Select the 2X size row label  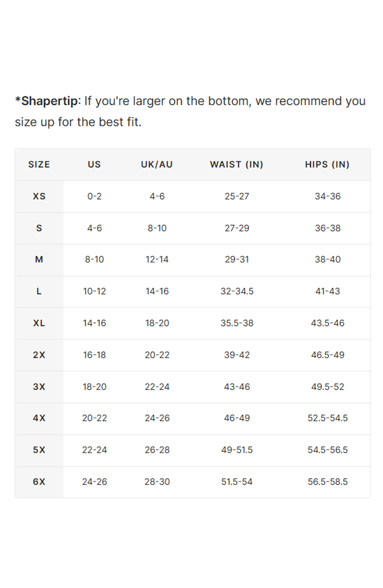tap(39, 355)
